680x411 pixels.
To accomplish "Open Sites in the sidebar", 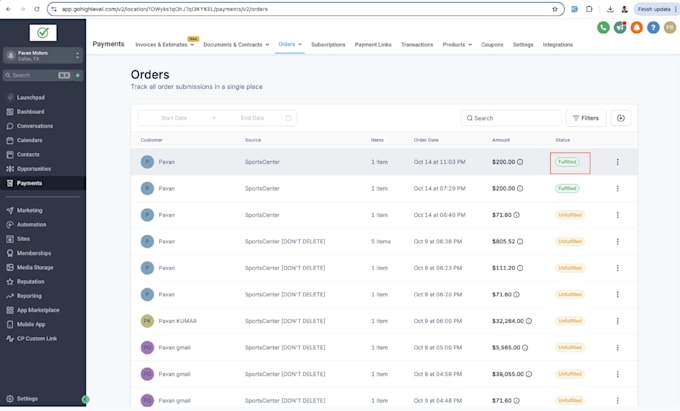I will (x=23, y=239).
